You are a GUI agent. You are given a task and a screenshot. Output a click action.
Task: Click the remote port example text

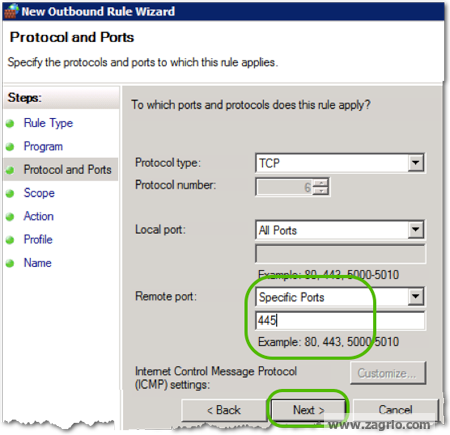328,342
